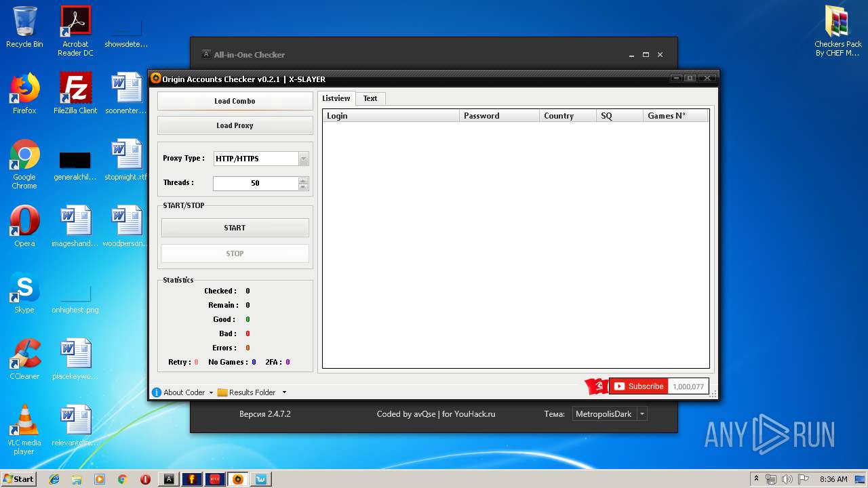
Task: Sort by the Country column header
Action: click(568, 116)
